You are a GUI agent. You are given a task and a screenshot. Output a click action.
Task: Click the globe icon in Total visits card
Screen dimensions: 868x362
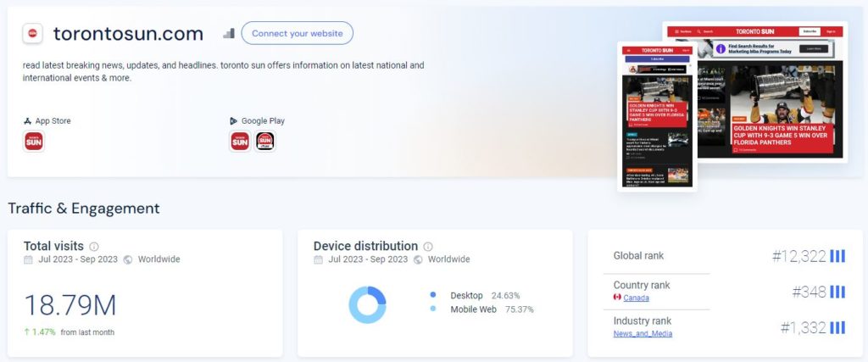tap(128, 259)
